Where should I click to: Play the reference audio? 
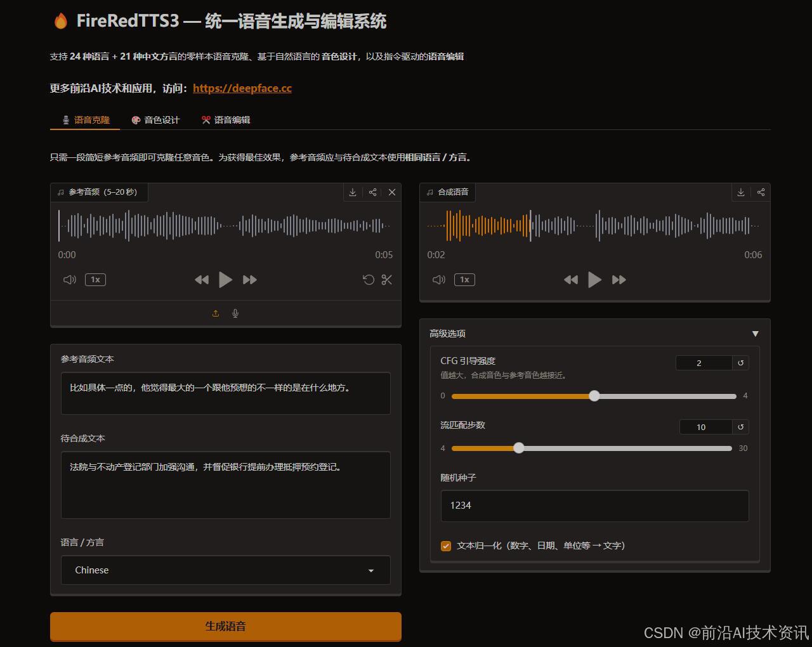(225, 280)
